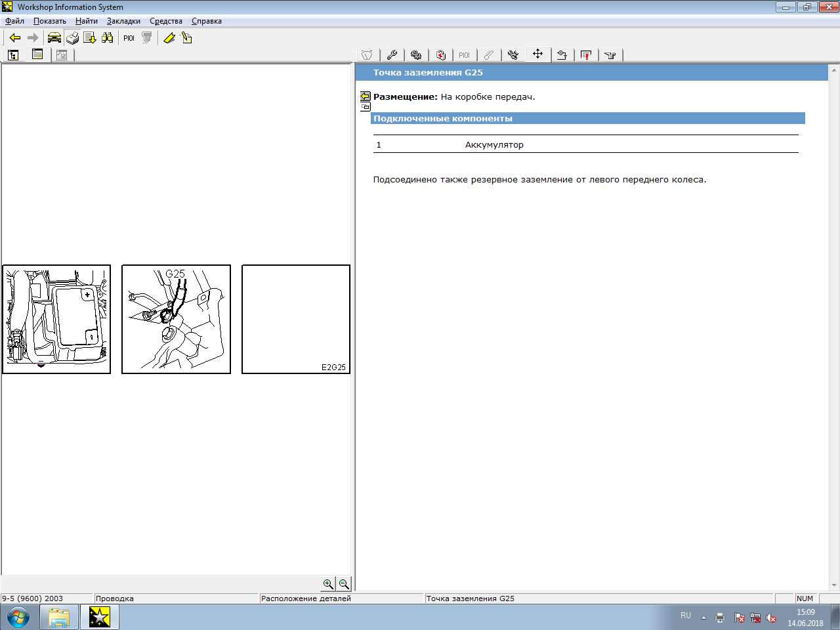Open the G25 ground point thumbnail
The width and height of the screenshot is (840, 630).
(x=176, y=320)
